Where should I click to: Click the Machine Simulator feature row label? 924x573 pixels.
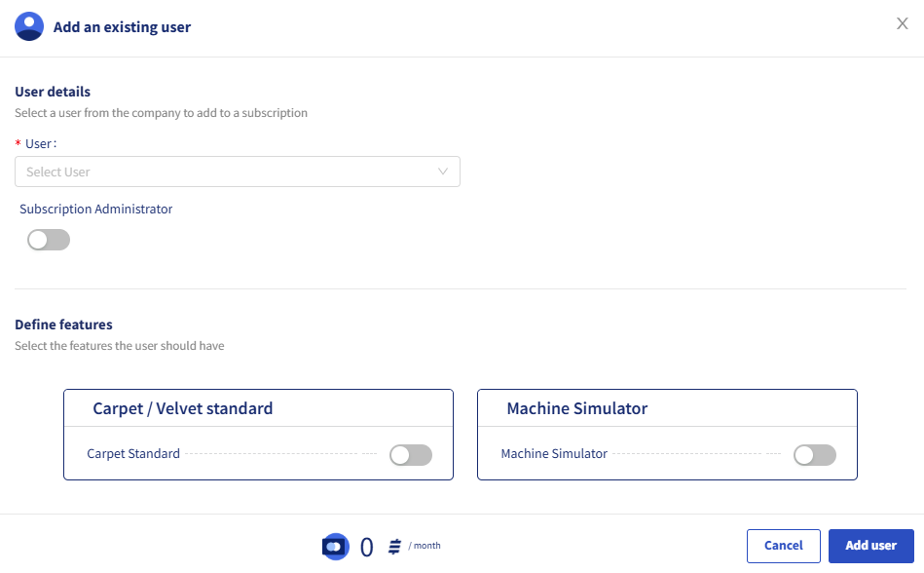(554, 453)
